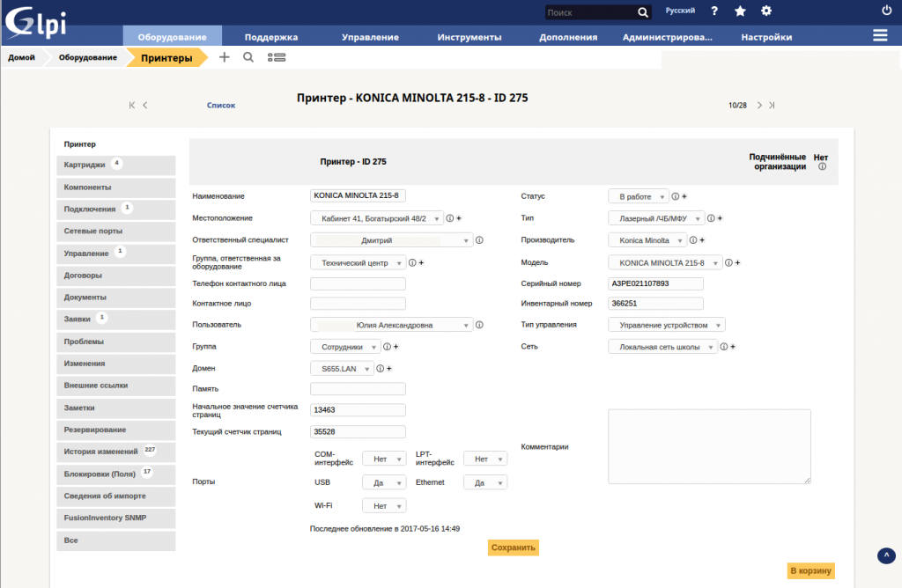This screenshot has width=902, height=588.
Task: Open the settings gear icon
Action: coord(766,11)
